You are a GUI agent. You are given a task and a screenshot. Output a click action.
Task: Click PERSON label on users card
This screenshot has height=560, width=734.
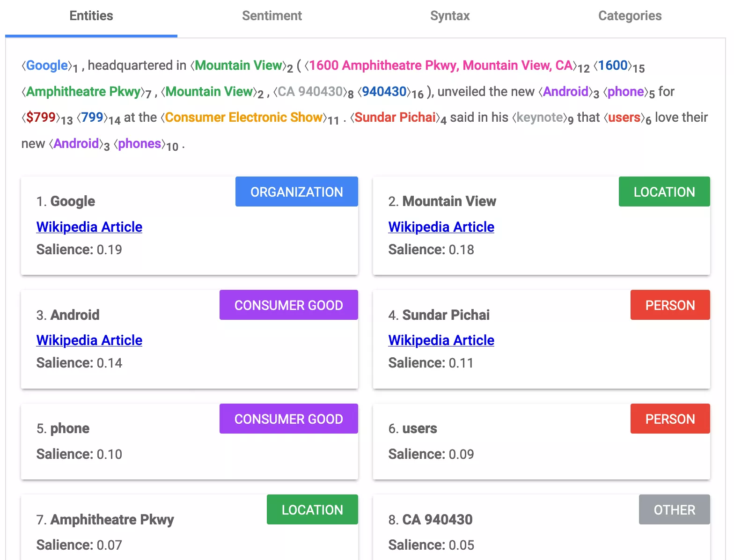(x=670, y=419)
